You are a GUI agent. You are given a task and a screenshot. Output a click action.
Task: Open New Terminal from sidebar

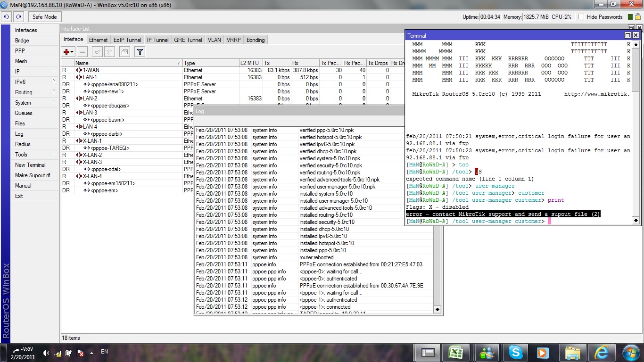(x=30, y=165)
